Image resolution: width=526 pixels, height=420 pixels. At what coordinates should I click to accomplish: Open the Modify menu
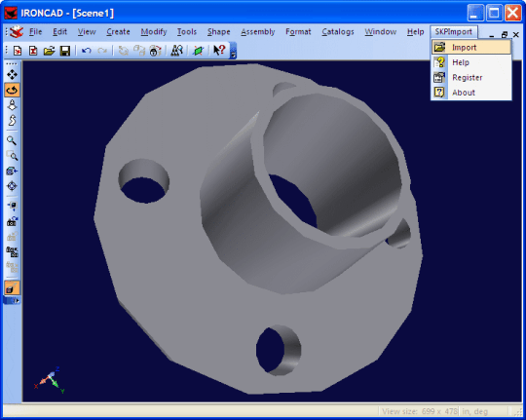154,32
